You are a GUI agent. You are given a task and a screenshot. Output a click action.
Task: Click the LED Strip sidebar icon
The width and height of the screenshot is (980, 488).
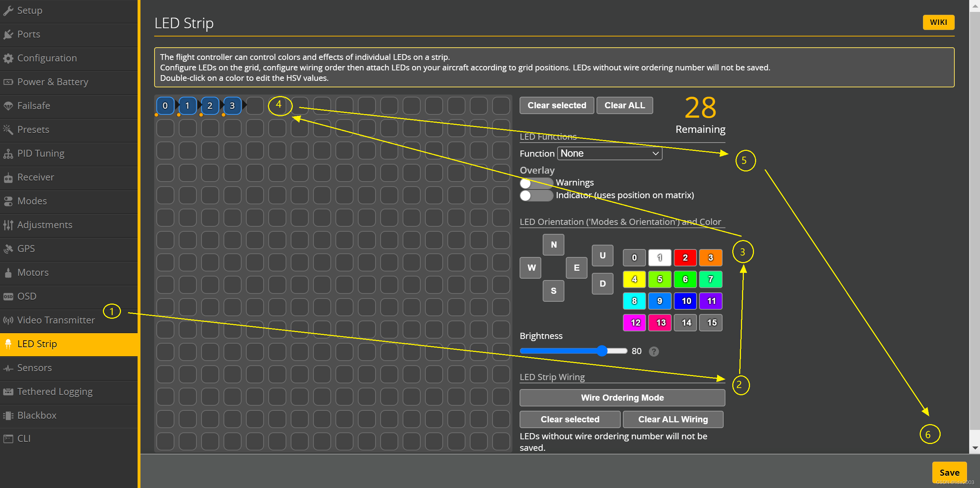click(9, 343)
